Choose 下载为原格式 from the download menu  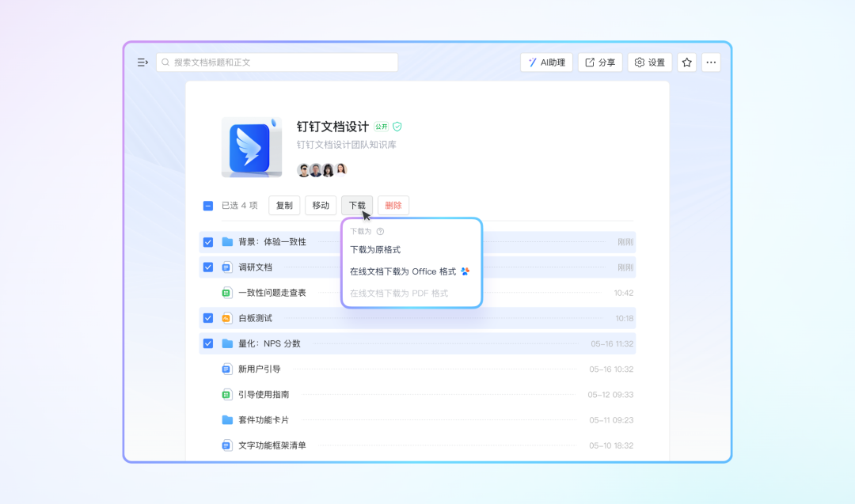coord(375,250)
